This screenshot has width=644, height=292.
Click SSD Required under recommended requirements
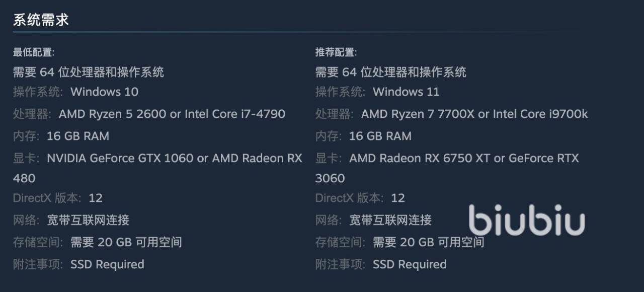(410, 264)
